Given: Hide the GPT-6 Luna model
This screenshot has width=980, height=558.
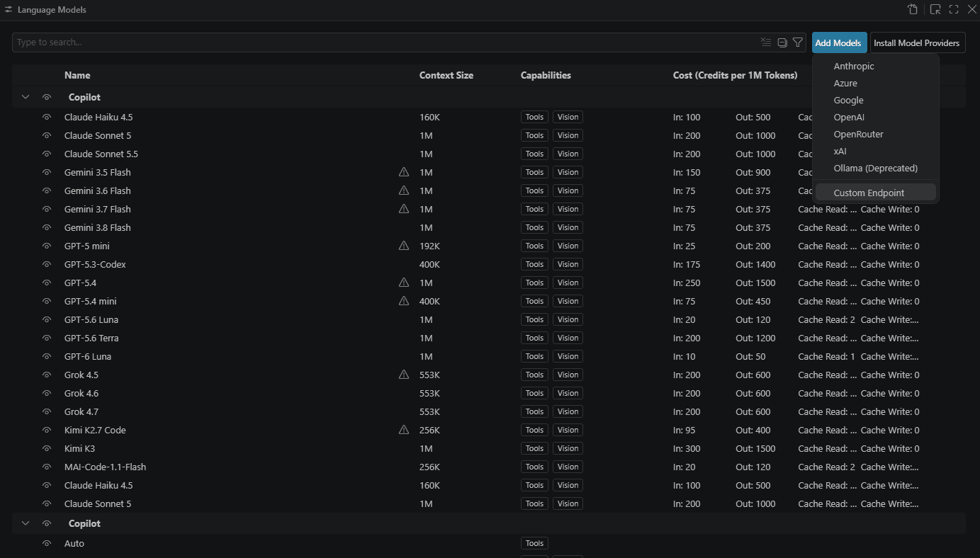Looking at the screenshot, I should coord(47,356).
